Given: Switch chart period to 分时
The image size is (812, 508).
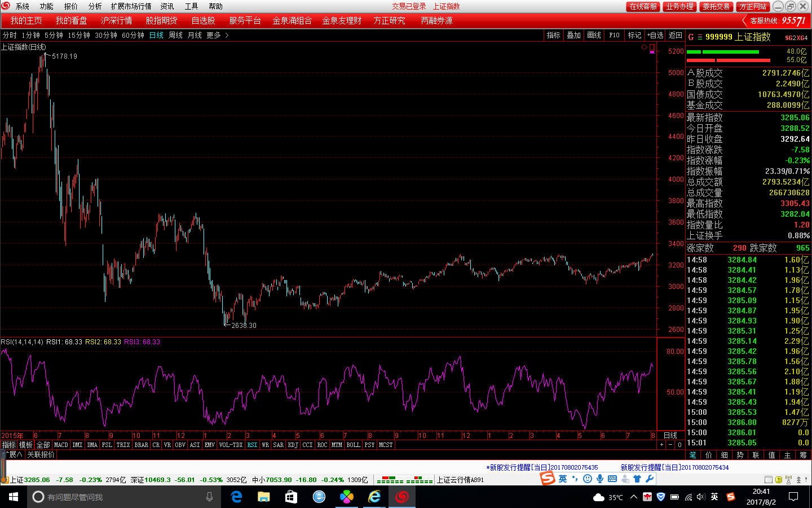Looking at the screenshot, I should pyautogui.click(x=10, y=35).
